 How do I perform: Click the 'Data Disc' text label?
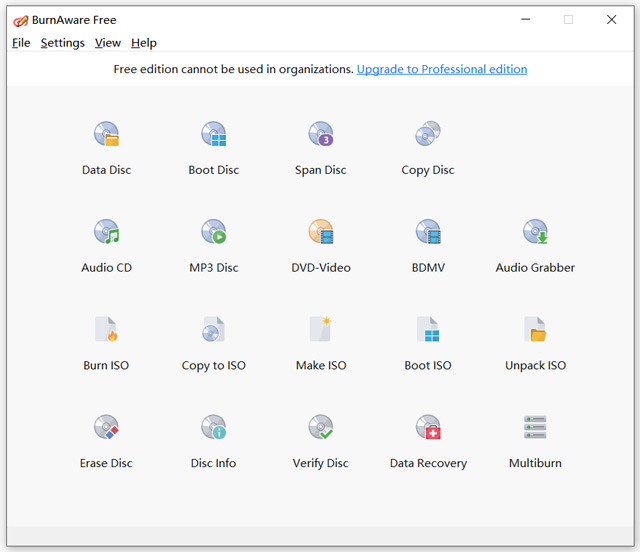click(107, 170)
